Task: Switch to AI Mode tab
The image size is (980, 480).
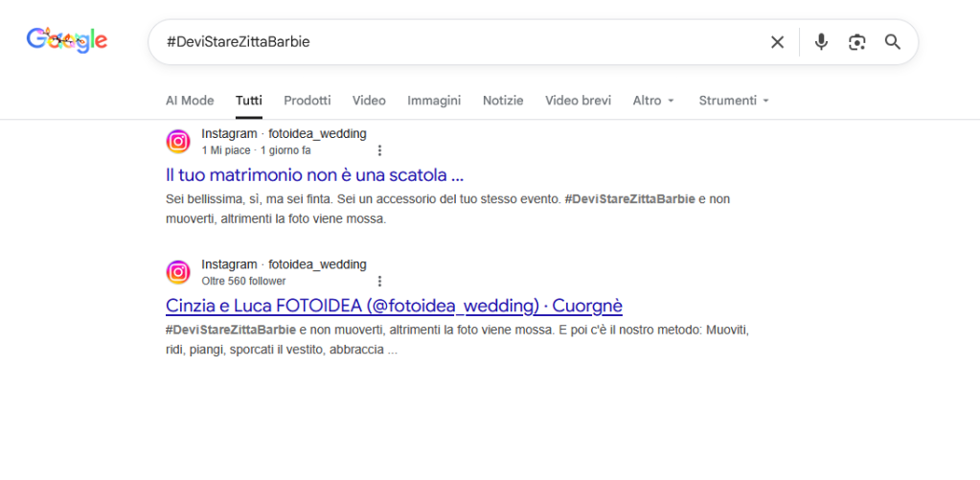Action: pyautogui.click(x=190, y=101)
